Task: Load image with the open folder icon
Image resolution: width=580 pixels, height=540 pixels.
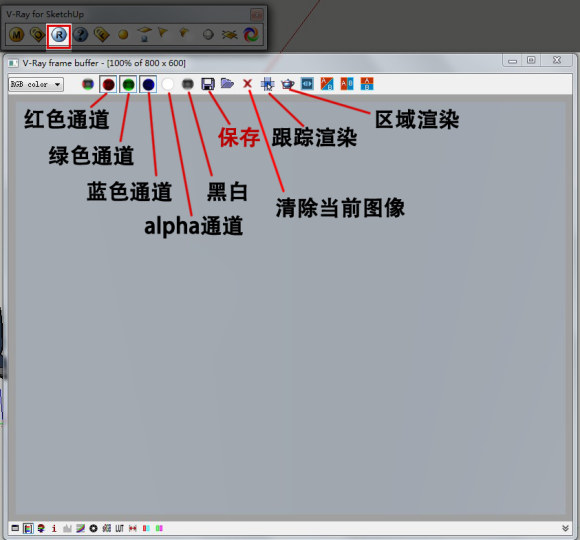Action: tap(227, 83)
